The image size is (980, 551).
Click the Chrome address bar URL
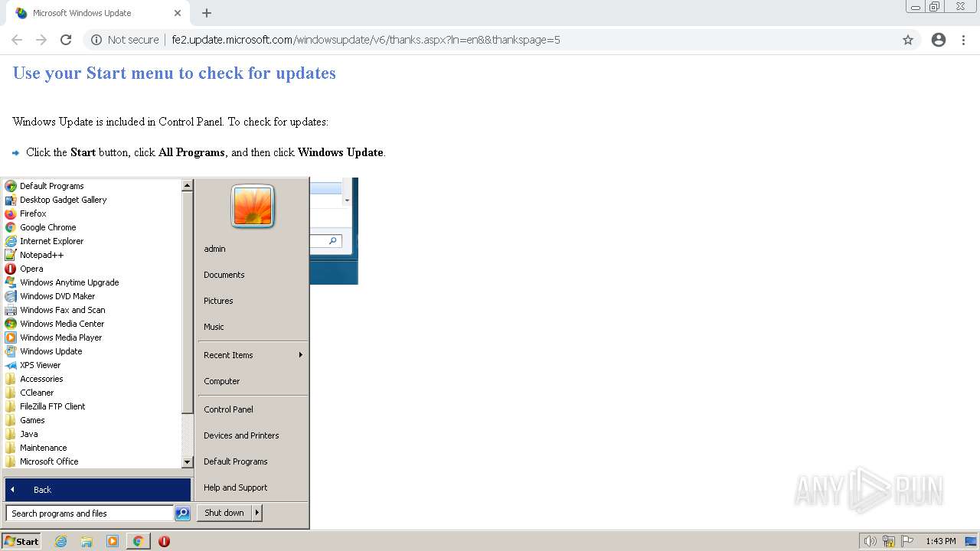(366, 40)
